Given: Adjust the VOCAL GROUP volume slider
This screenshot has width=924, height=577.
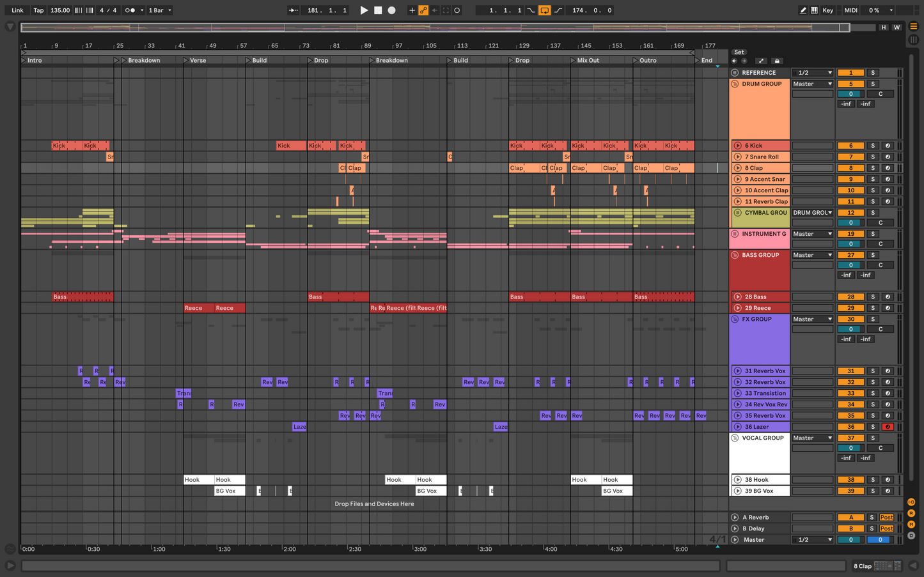Looking at the screenshot, I should point(850,448).
